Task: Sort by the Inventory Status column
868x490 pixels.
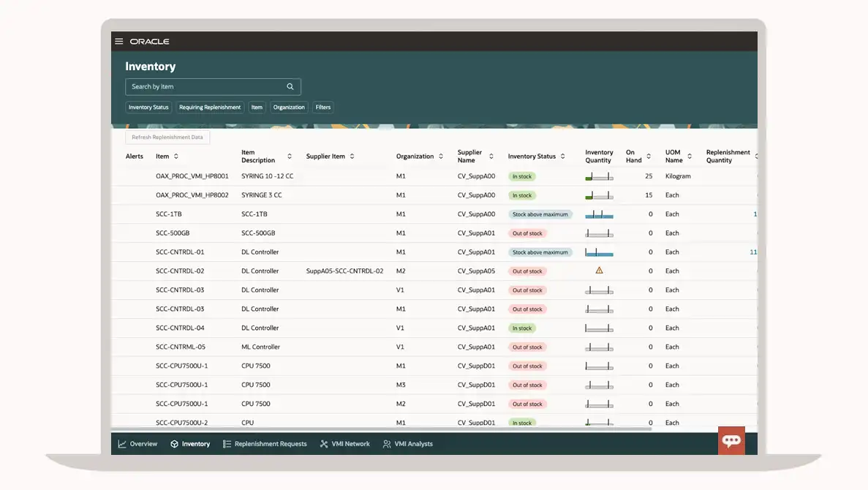Action: tap(563, 157)
